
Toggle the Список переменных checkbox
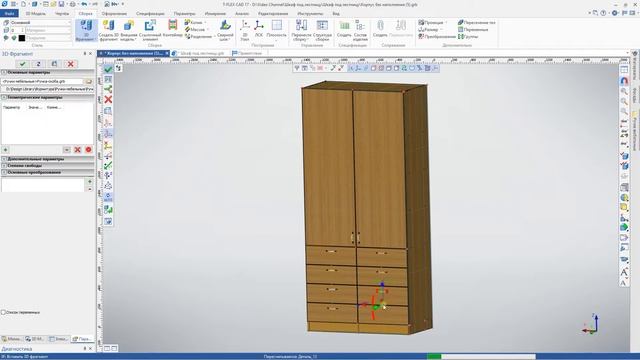coord(3,312)
